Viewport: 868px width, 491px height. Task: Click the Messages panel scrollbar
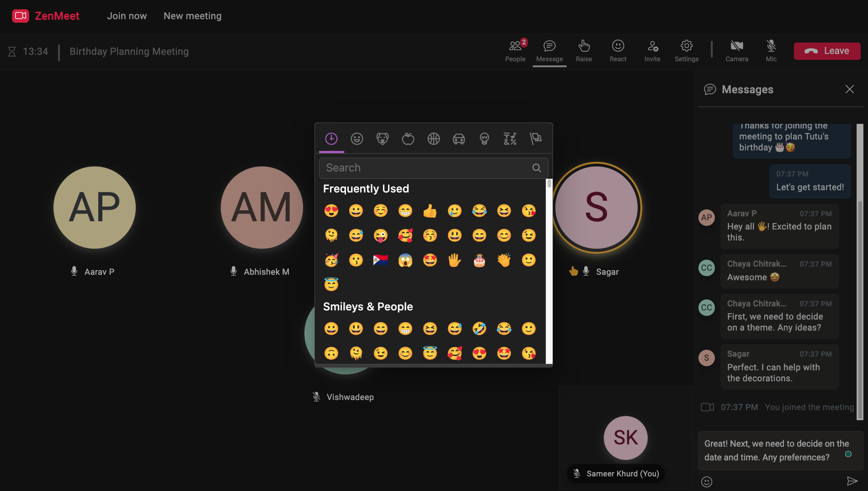coord(860,311)
